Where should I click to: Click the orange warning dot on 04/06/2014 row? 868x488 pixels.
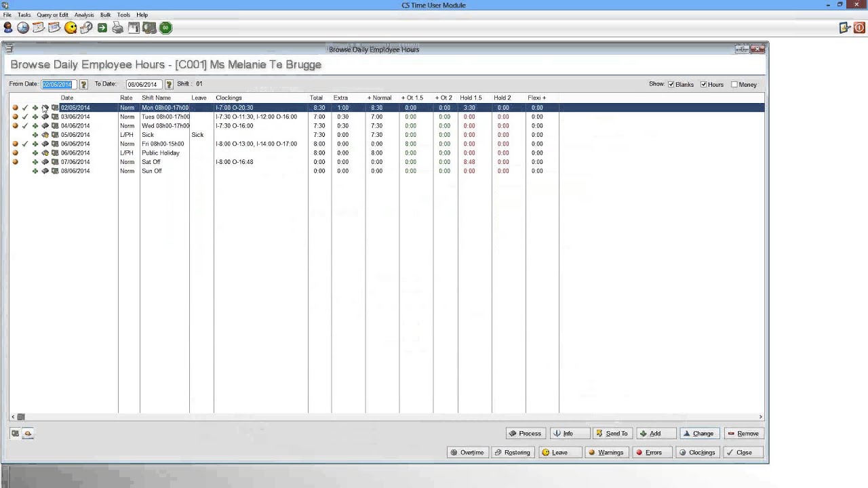point(15,125)
